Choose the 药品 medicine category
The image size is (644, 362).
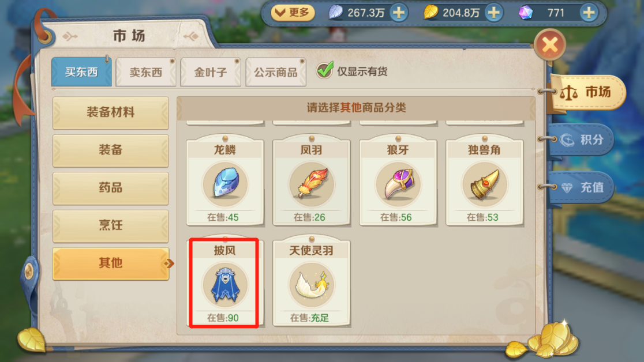[110, 188]
